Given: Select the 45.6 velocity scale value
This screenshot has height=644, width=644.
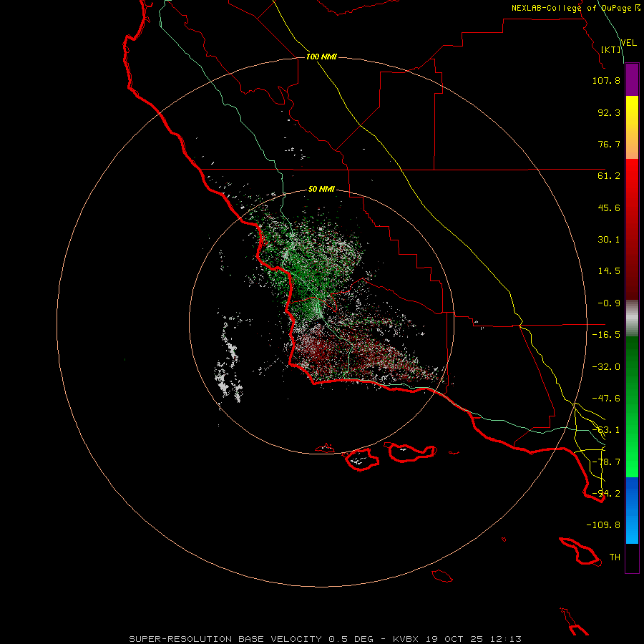Looking at the screenshot, I should pyautogui.click(x=609, y=208).
